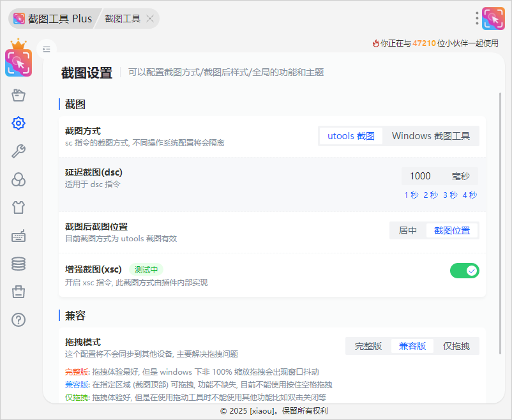Select the settings gear sidebar icon
Screen dimensions: 512x420
pyautogui.click(x=19, y=123)
